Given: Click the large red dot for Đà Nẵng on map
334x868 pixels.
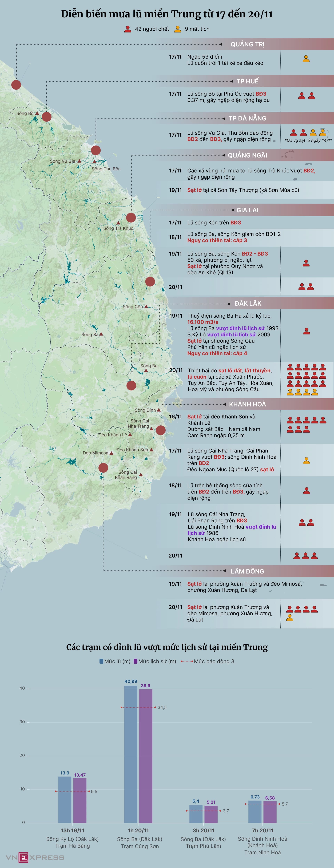Looking at the screenshot, I should coord(96,150).
